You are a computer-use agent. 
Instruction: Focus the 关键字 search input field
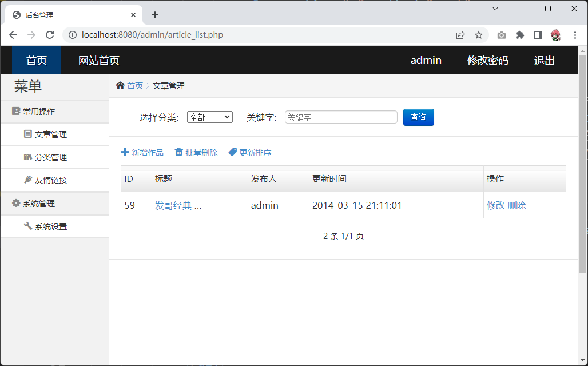point(341,117)
